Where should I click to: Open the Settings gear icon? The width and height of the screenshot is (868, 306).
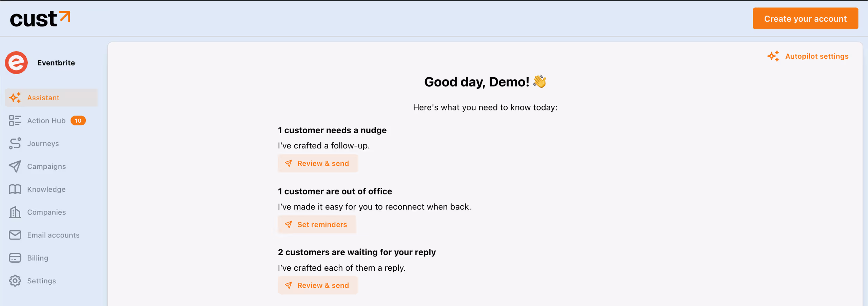(x=15, y=281)
